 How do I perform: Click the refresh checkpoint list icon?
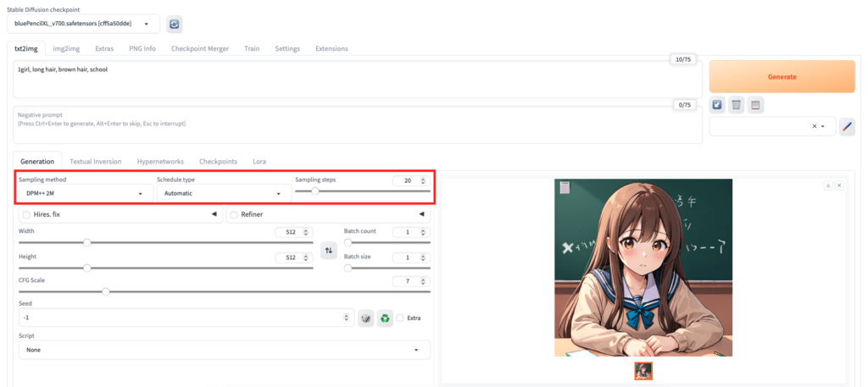(174, 25)
